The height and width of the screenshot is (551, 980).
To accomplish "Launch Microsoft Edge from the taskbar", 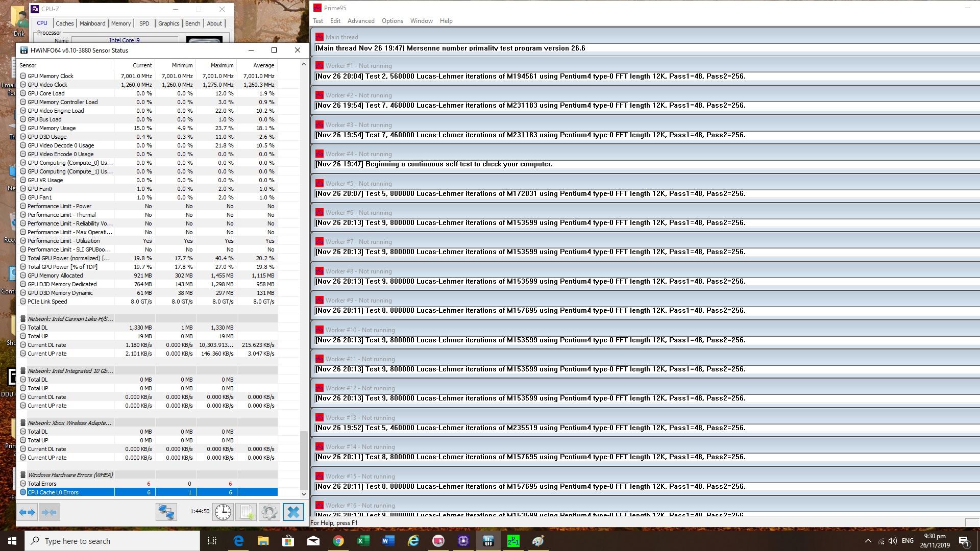I will (238, 541).
